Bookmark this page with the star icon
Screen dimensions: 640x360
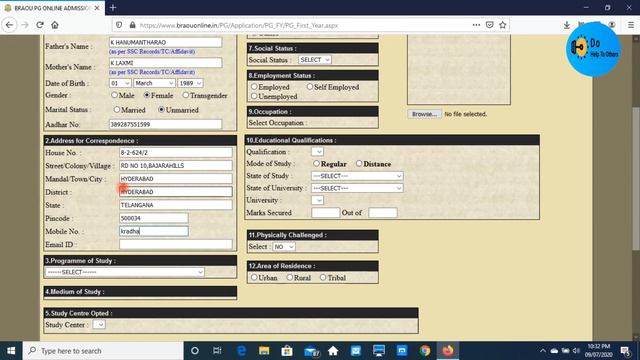503,25
